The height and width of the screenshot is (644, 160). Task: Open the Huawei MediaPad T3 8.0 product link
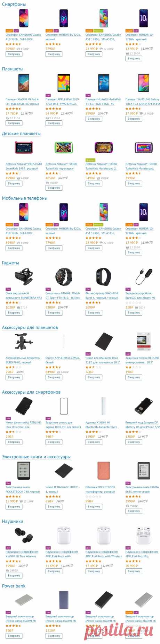(x=103, y=101)
